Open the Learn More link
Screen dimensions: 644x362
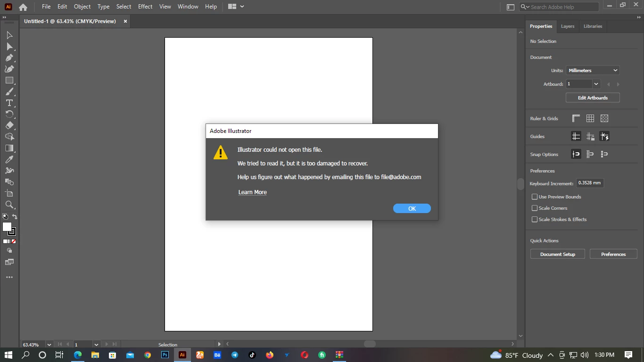[x=253, y=192]
